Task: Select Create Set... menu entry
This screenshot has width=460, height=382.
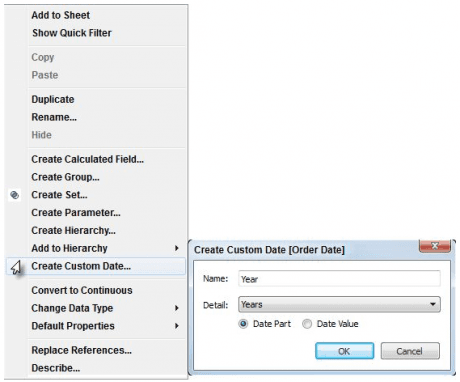Action: click(x=59, y=195)
